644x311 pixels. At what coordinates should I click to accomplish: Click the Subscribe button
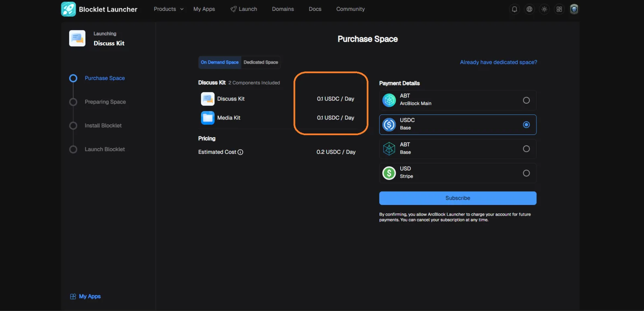point(458,198)
